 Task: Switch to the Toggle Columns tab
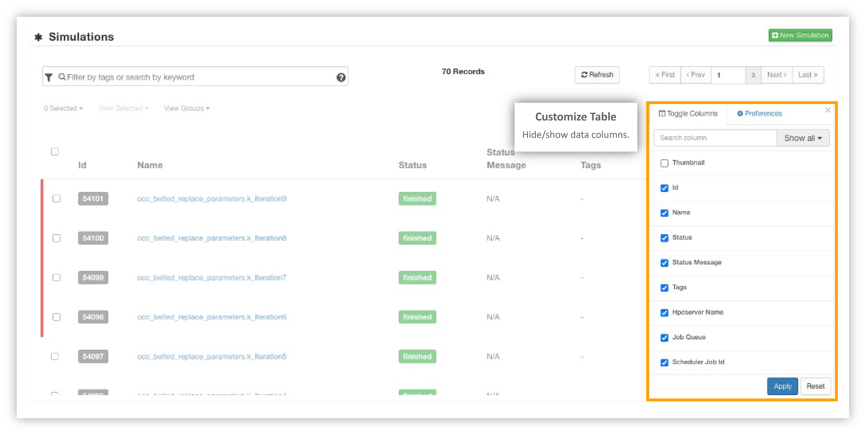pyautogui.click(x=688, y=114)
